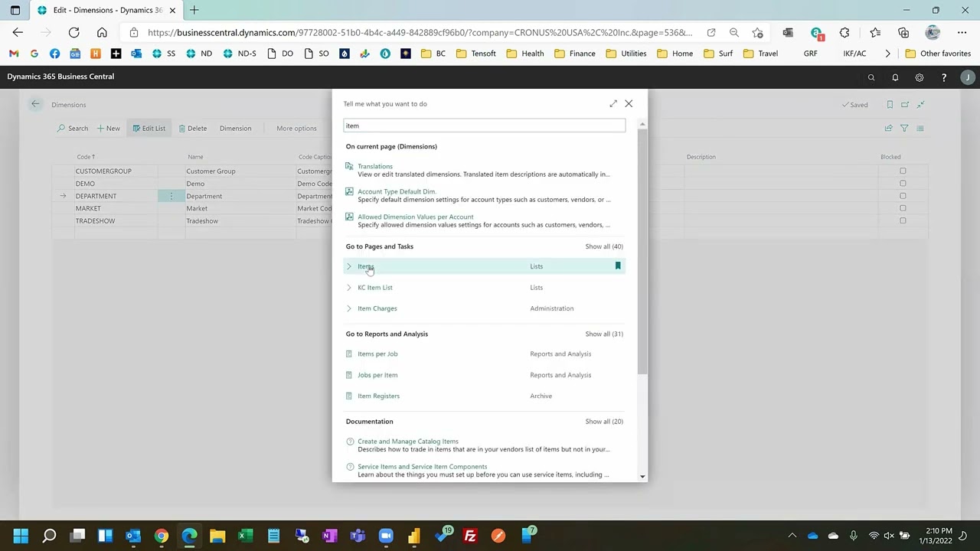Viewport: 980px width, 551px height.
Task: Open Service Items and Components documentation
Action: (422, 467)
